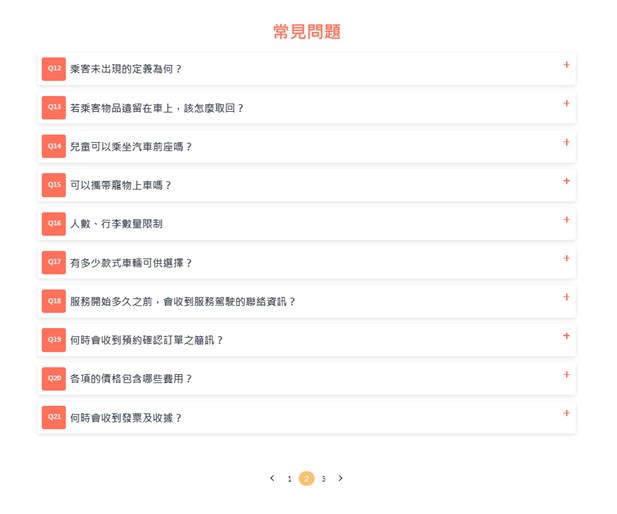Click the Q18 orange badge icon
The image size is (617, 514).
tap(54, 301)
